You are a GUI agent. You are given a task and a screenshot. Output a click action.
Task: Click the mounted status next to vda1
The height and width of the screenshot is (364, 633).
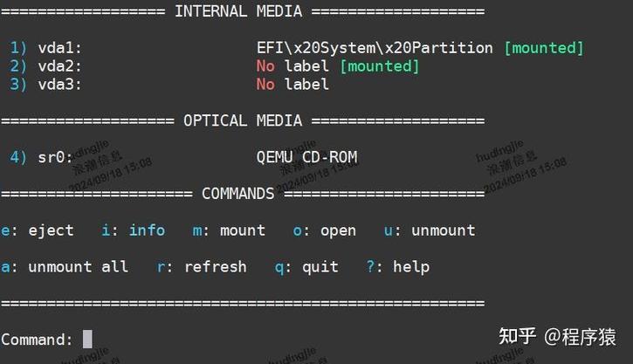click(x=543, y=48)
